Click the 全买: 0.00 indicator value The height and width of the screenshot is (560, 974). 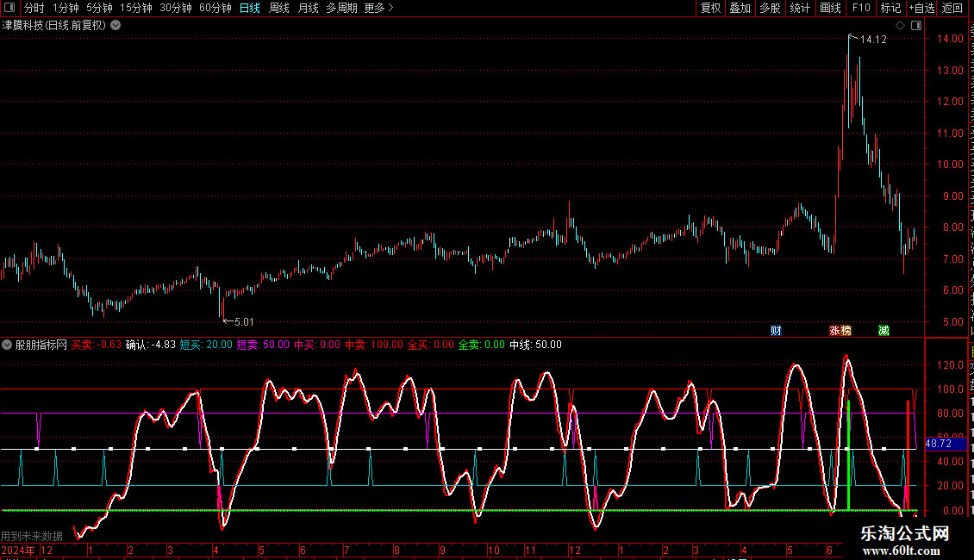pyautogui.click(x=431, y=345)
